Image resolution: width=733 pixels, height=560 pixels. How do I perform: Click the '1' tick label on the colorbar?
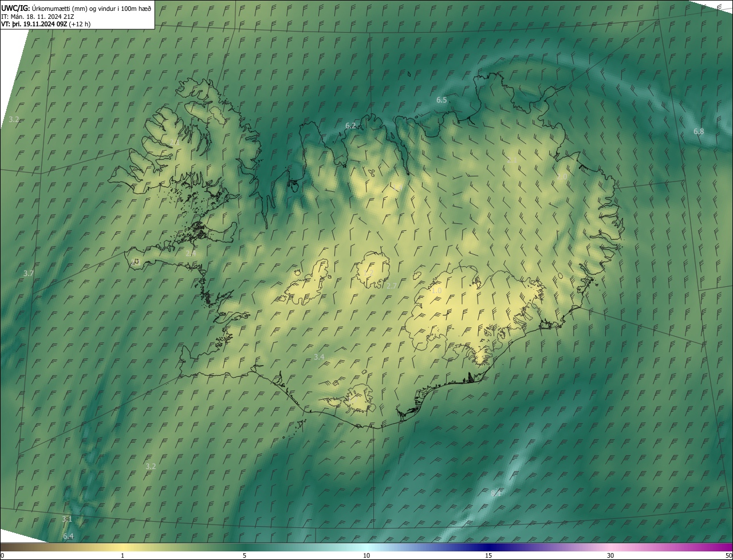click(x=123, y=555)
